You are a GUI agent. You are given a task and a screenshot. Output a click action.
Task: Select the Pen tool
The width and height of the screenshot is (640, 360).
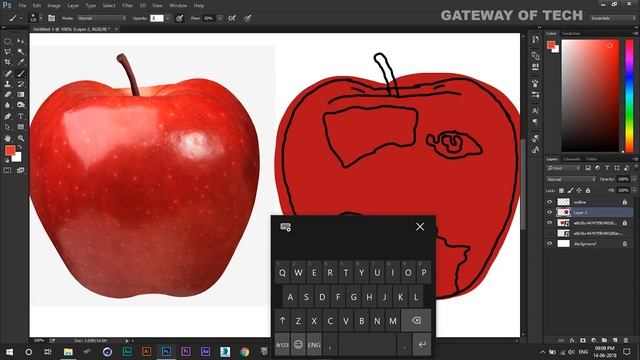coord(8,116)
